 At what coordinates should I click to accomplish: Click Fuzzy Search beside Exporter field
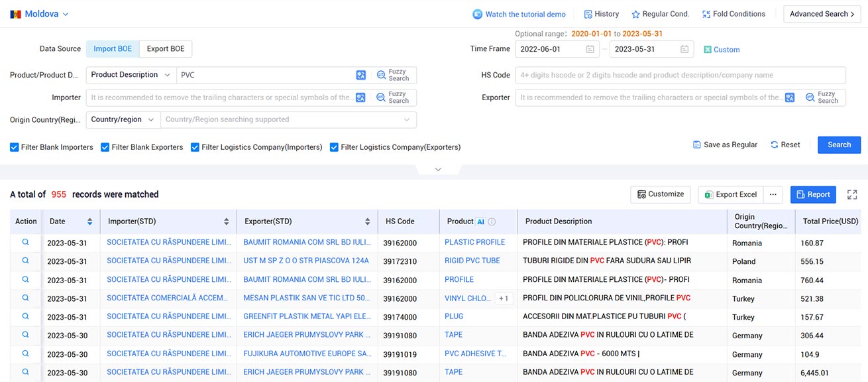coord(822,97)
